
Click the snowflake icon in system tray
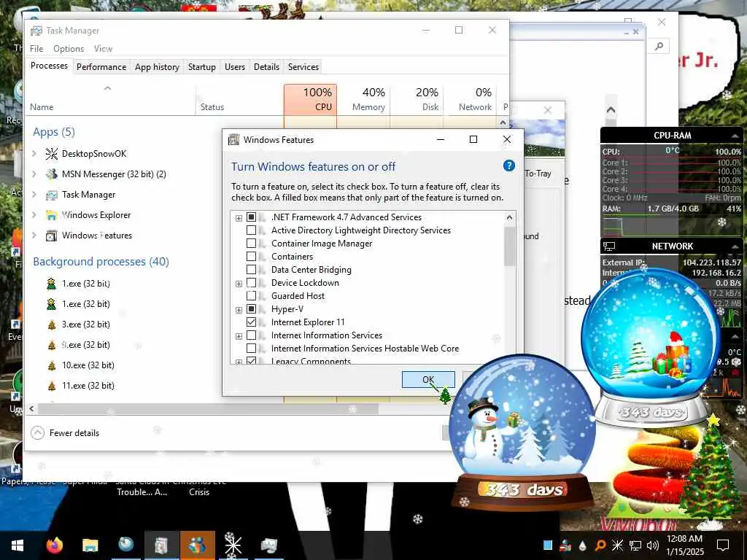point(617,545)
